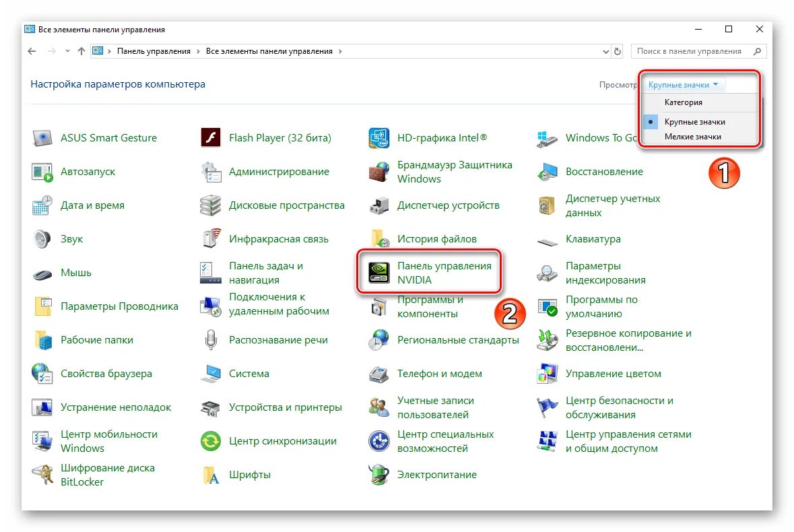Click the search magnifier icon

758,52
